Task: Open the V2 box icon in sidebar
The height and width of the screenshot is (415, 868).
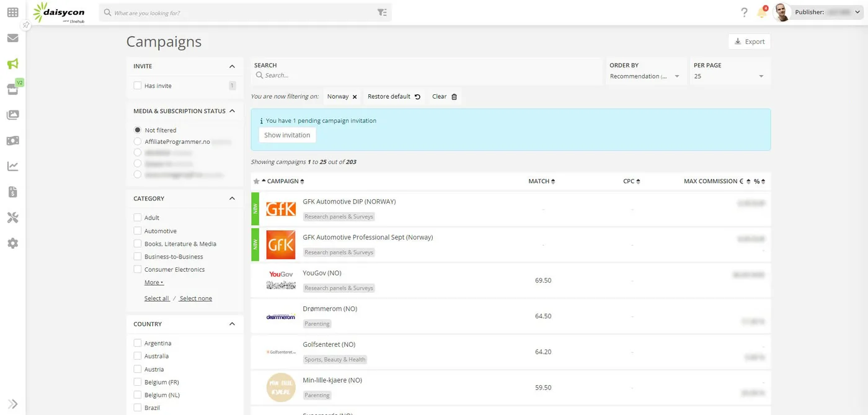Action: 13,89
